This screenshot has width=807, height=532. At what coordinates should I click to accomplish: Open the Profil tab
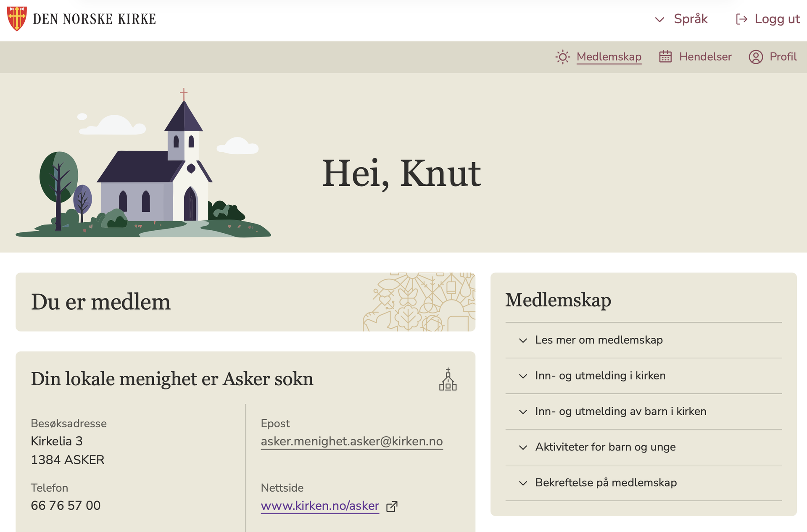pyautogui.click(x=783, y=57)
